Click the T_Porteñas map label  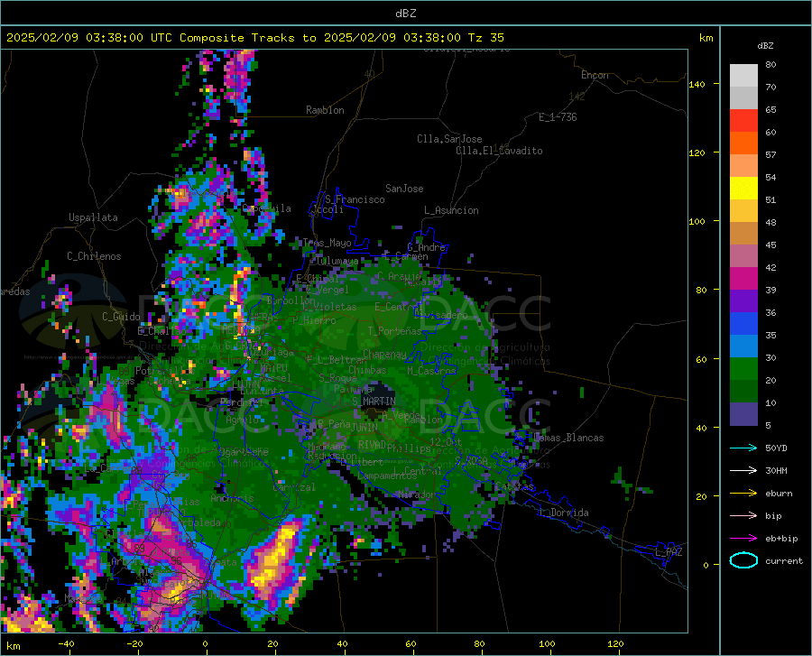click(x=394, y=331)
